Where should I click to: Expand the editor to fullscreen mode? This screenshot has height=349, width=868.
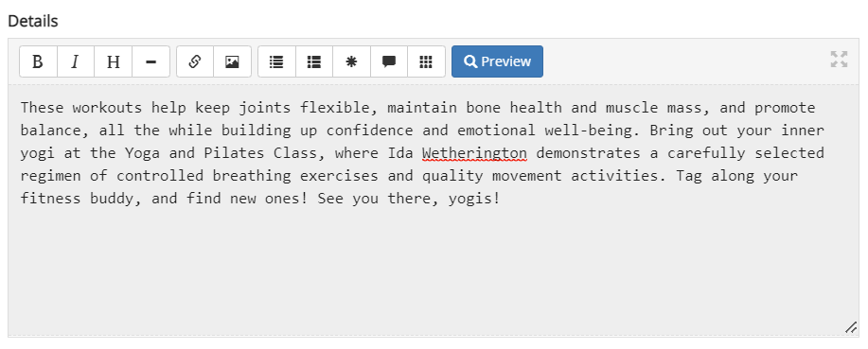tap(839, 60)
